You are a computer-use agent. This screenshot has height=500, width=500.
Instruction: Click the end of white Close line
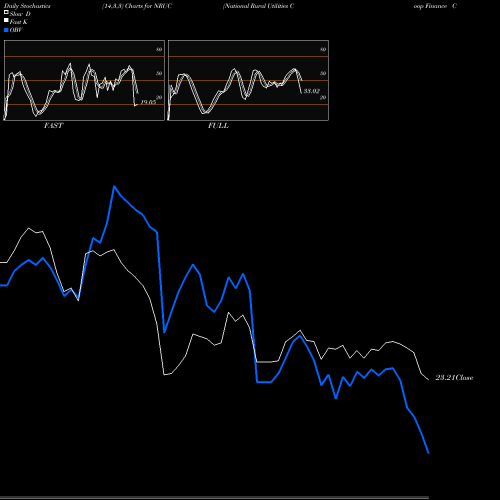[428, 379]
